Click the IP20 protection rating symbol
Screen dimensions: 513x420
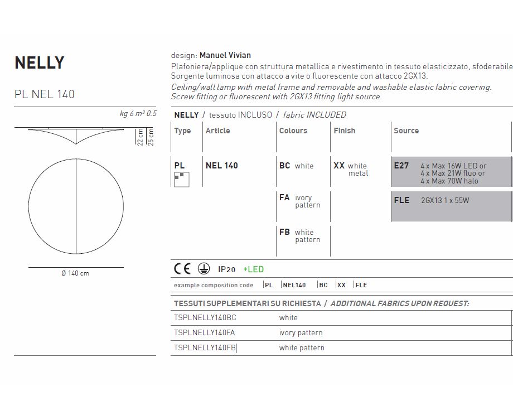point(226,269)
